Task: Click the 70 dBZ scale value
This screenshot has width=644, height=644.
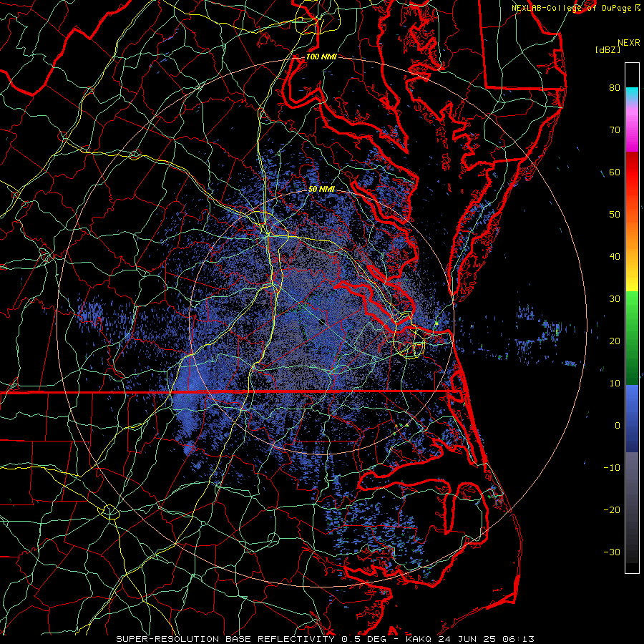Action: [615, 130]
